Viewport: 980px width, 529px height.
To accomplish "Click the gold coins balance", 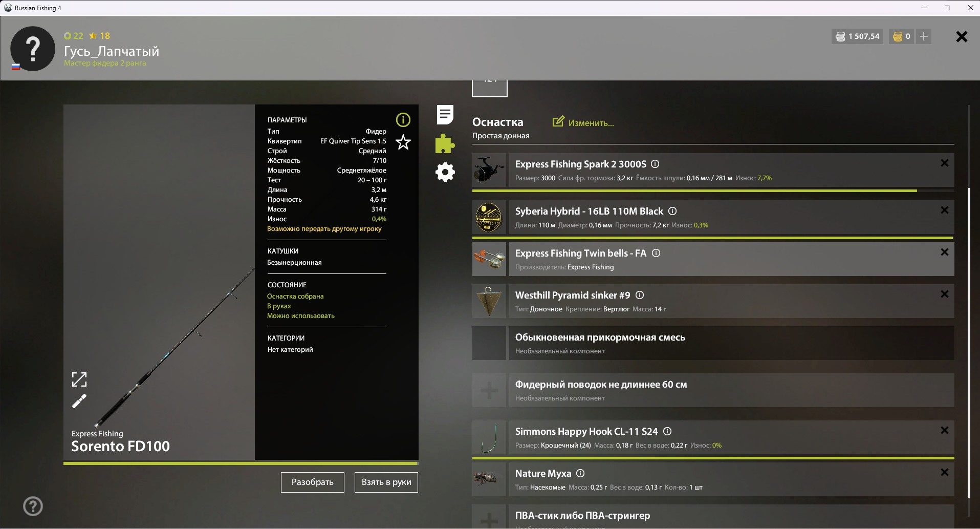I will (x=901, y=36).
